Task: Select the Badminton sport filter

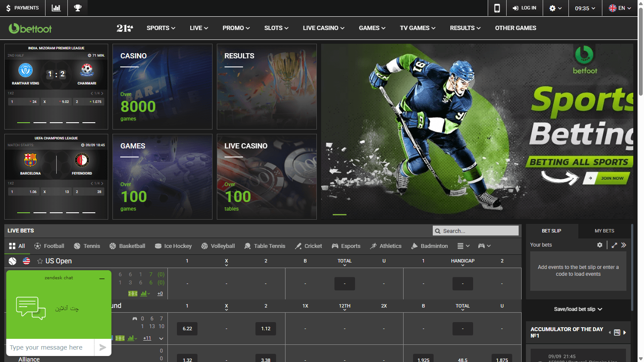Action: [429, 246]
